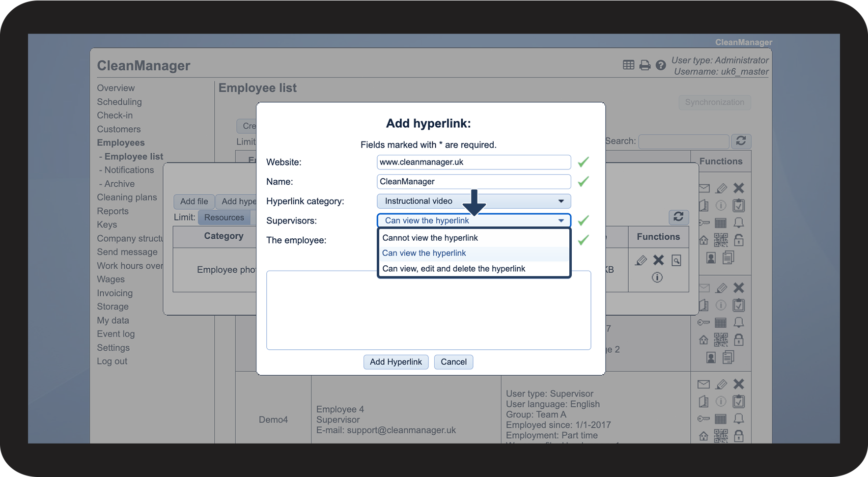Click the Add file button

tap(194, 201)
